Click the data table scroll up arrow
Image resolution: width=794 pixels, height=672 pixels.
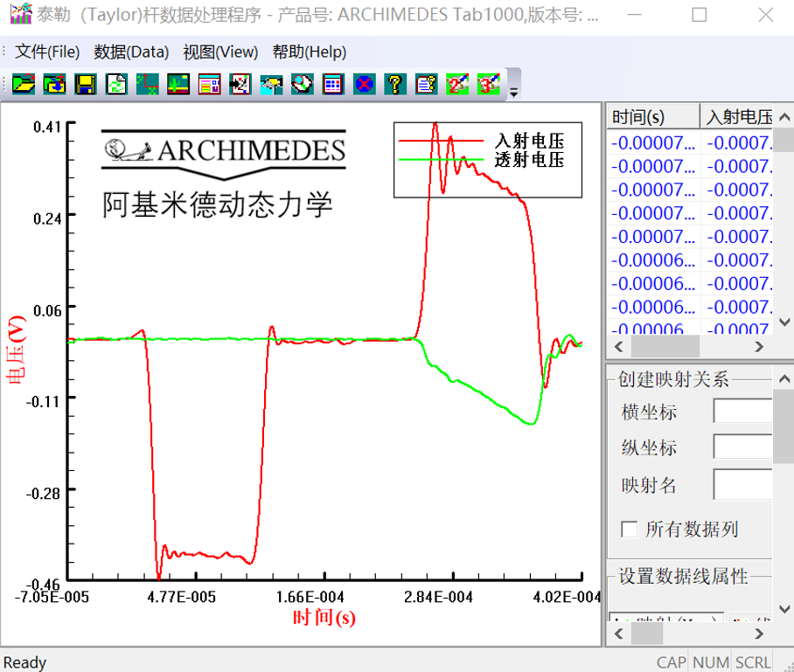click(x=784, y=117)
